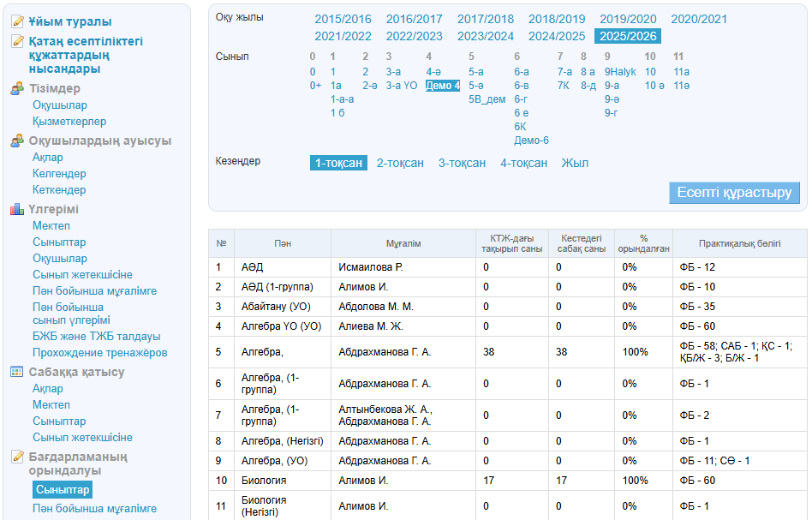Click the pencil icon beside Ұйым туралы

coord(17,21)
